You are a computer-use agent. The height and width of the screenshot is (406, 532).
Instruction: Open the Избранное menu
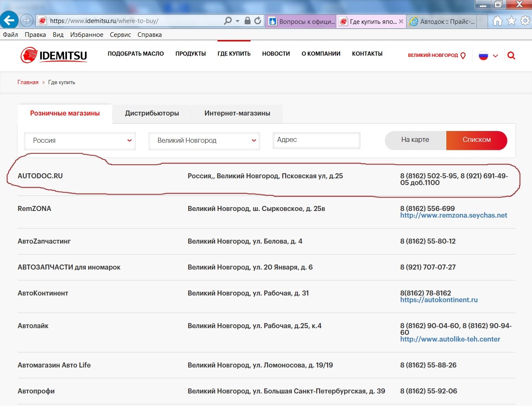(87, 35)
